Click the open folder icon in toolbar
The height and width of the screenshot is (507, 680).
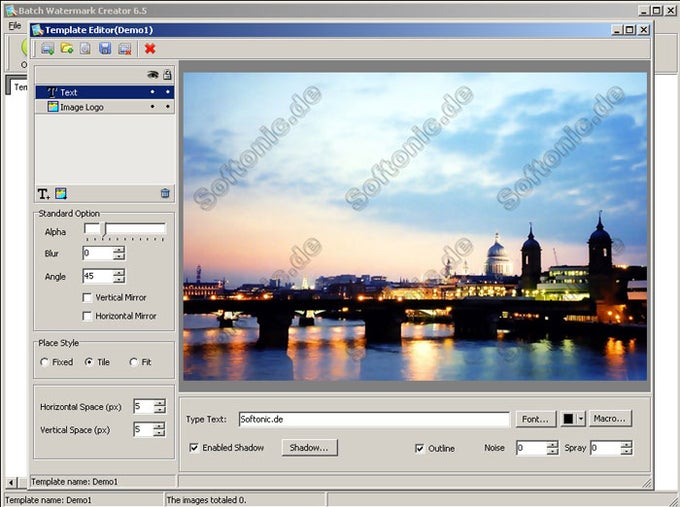tap(67, 49)
